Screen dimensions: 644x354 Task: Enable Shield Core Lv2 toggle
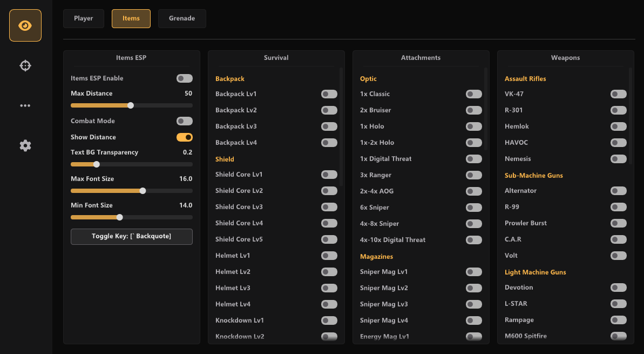click(x=329, y=191)
